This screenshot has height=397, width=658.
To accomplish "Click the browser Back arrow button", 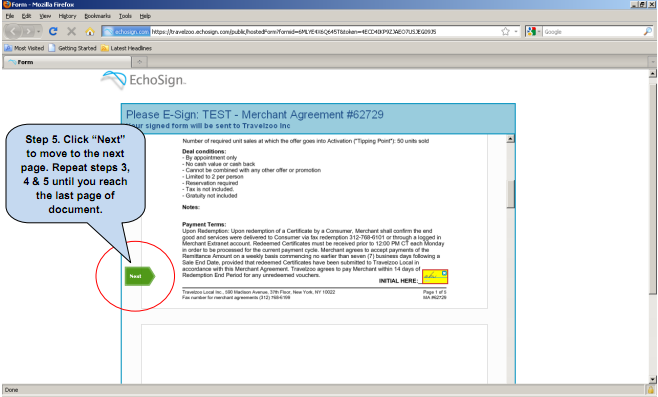I will (x=13, y=31).
